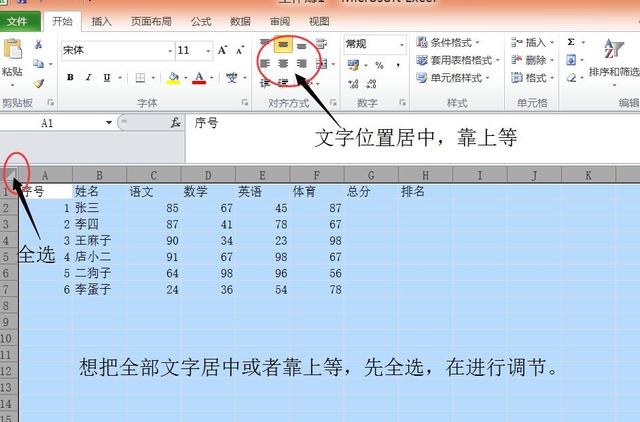Click the Fill down icon in editing group

coord(571,60)
